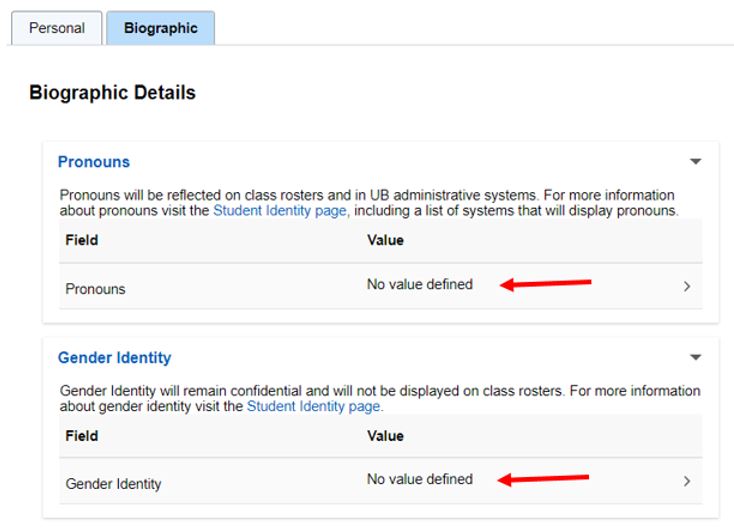This screenshot has width=734, height=531.
Task: Click Gender Identity 'No value defined' value
Action: point(419,479)
